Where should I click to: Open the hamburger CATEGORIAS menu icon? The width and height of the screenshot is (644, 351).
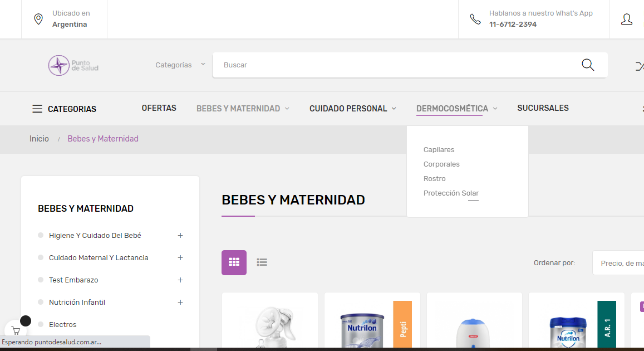coord(37,109)
